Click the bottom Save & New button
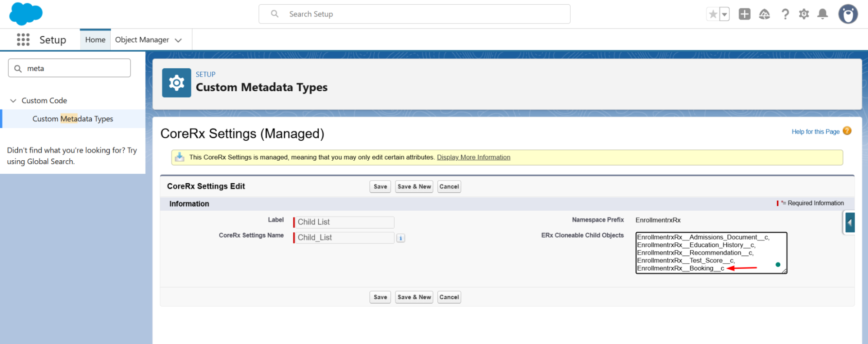Viewport: 868px width, 344px height. point(414,297)
